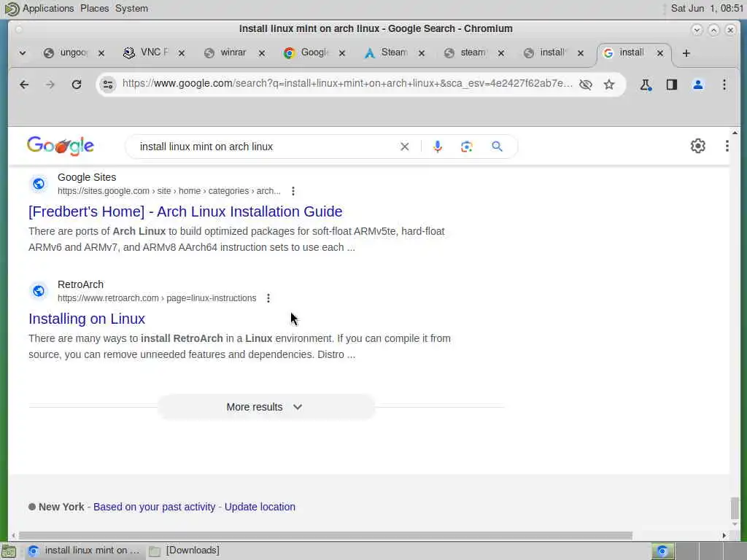
Task: Open a new browser tab
Action: pos(686,53)
